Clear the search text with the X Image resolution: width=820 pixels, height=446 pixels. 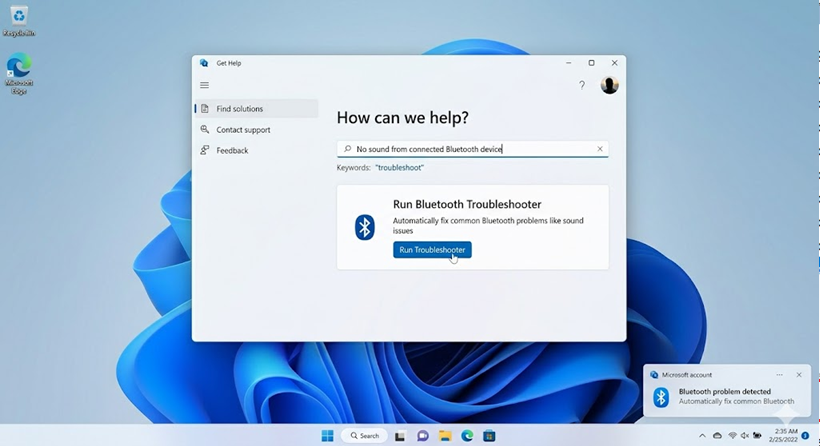pos(600,149)
